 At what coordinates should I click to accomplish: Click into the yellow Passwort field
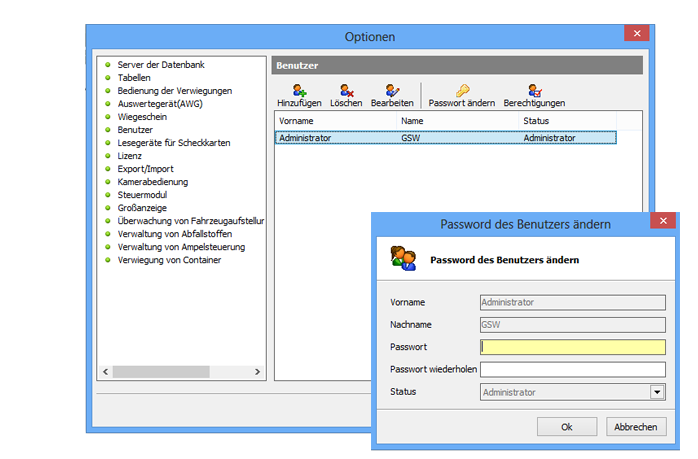coord(572,347)
